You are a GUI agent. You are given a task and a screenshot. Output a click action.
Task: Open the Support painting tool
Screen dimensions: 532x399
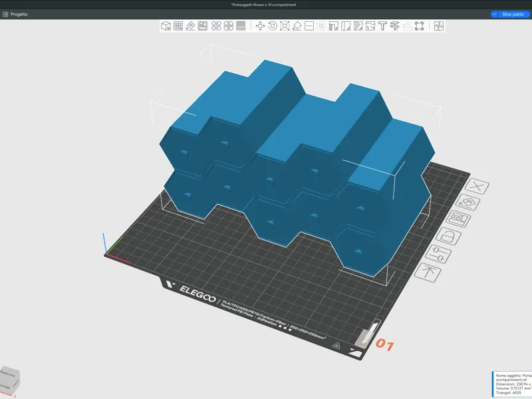(x=334, y=26)
